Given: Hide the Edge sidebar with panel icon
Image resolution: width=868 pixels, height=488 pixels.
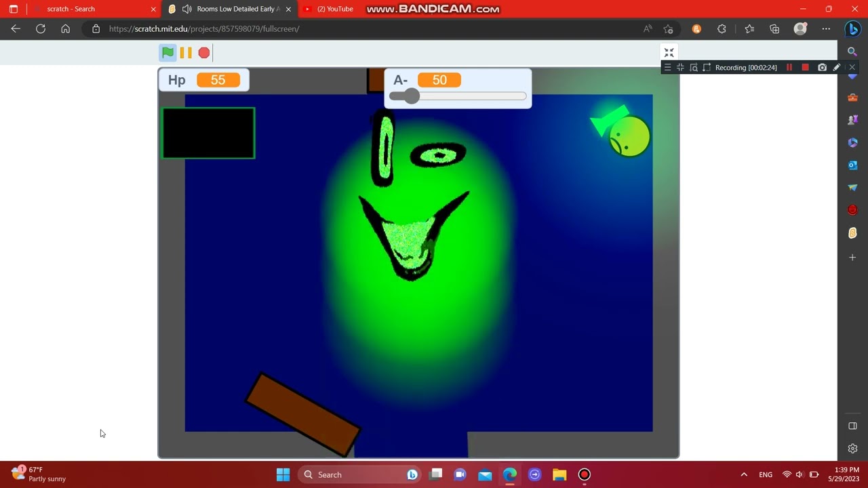Looking at the screenshot, I should tap(852, 426).
